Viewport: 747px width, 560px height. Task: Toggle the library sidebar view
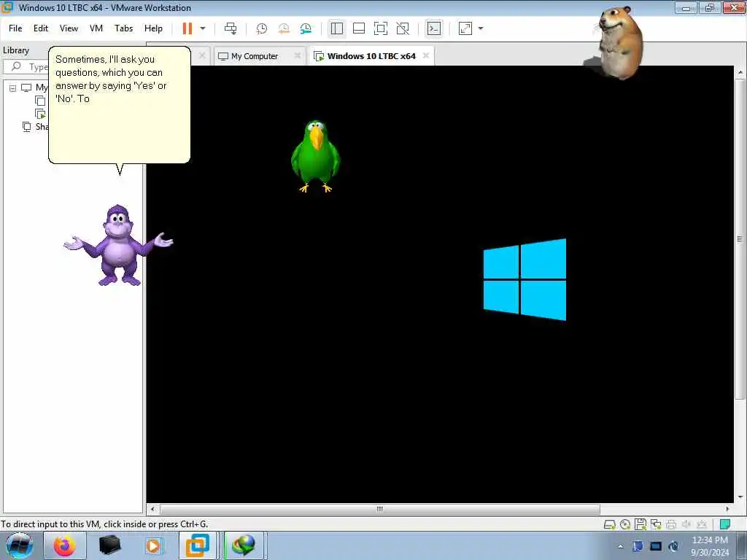[337, 28]
